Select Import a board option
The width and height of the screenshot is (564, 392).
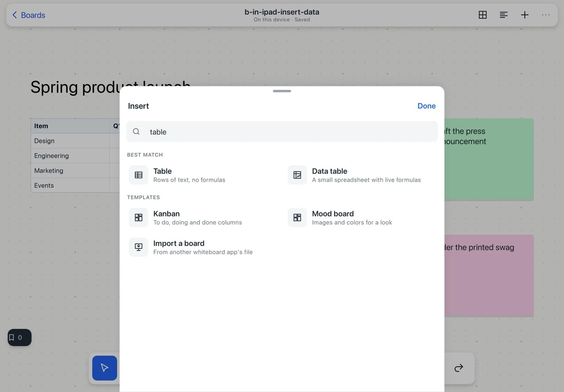203,247
